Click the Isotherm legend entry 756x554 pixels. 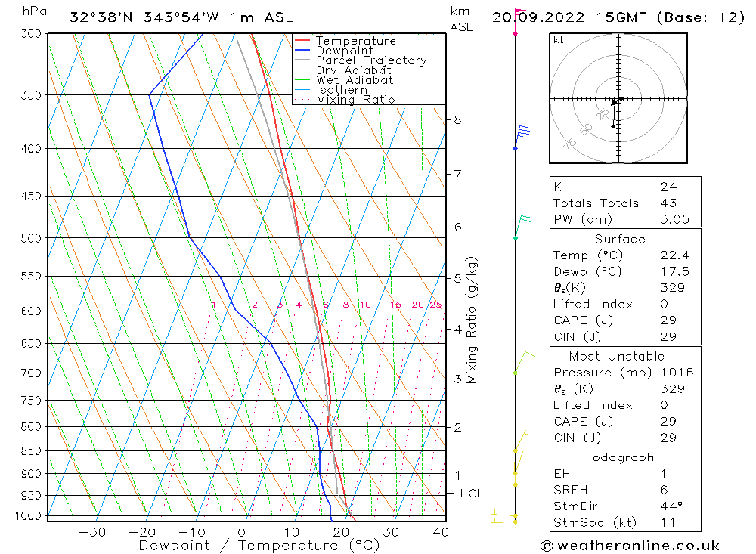(333, 90)
